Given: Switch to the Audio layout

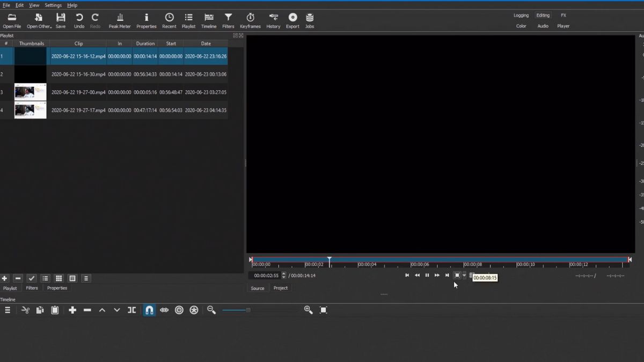Looking at the screenshot, I should [543, 26].
